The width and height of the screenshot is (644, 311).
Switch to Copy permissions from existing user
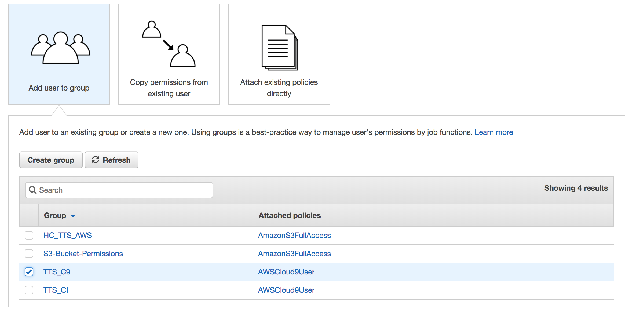tap(169, 88)
